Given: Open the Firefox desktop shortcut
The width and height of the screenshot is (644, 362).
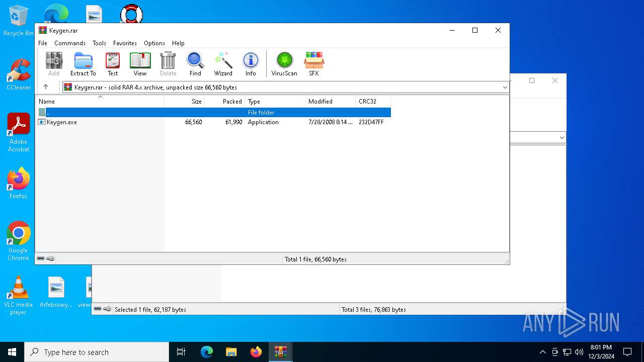Looking at the screenshot, I should 19,184.
